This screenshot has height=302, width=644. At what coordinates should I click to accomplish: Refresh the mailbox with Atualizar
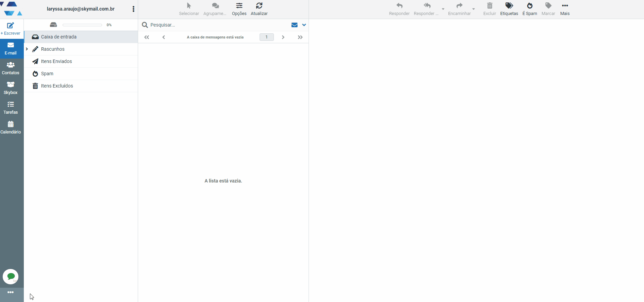259,9
